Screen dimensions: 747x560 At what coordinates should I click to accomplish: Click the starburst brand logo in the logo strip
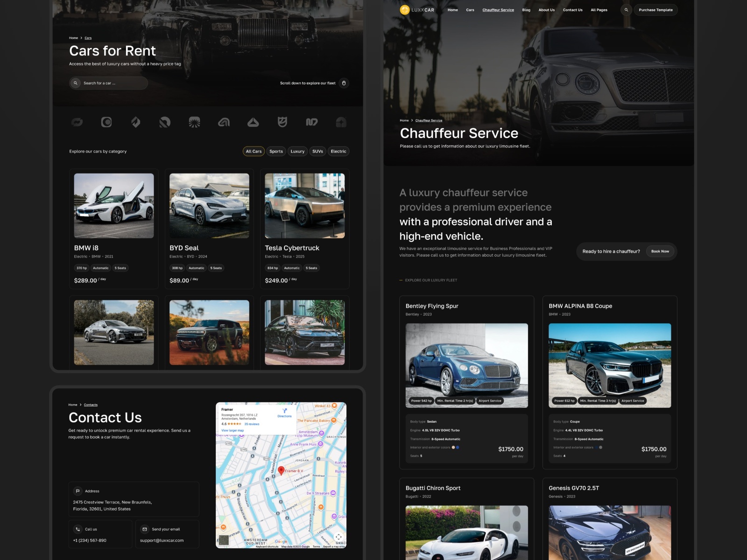[194, 122]
